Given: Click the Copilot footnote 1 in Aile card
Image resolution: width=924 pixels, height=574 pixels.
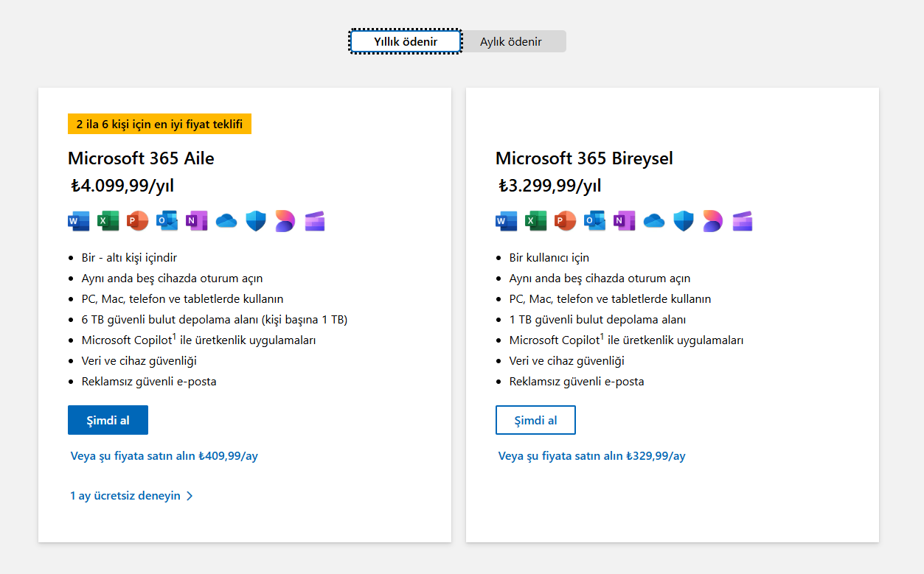Looking at the screenshot, I should point(174,337).
